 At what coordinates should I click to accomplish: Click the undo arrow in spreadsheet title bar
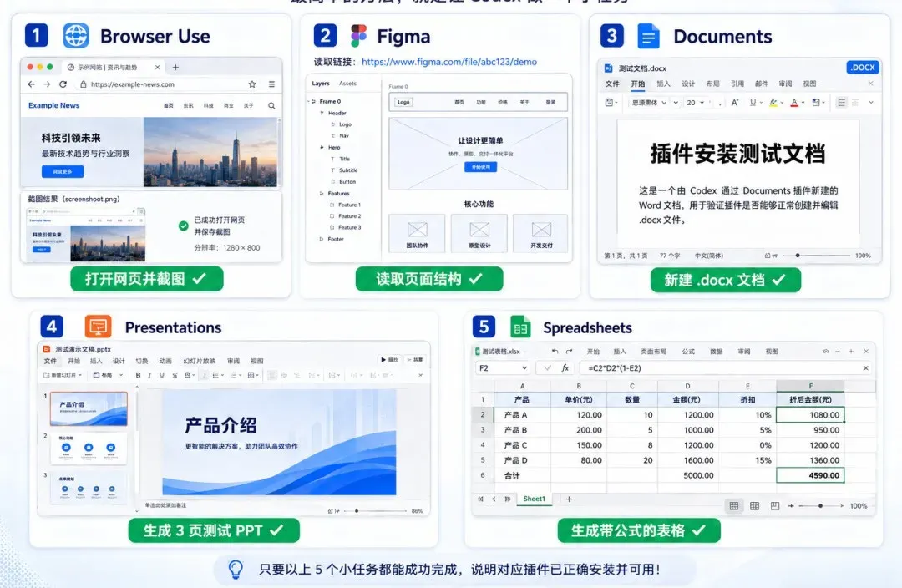click(x=555, y=351)
